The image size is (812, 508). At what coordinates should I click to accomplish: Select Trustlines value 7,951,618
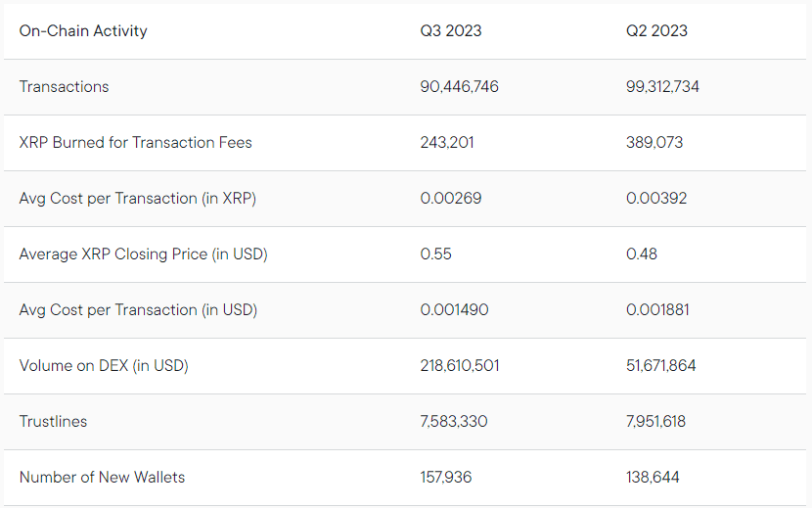click(x=655, y=422)
